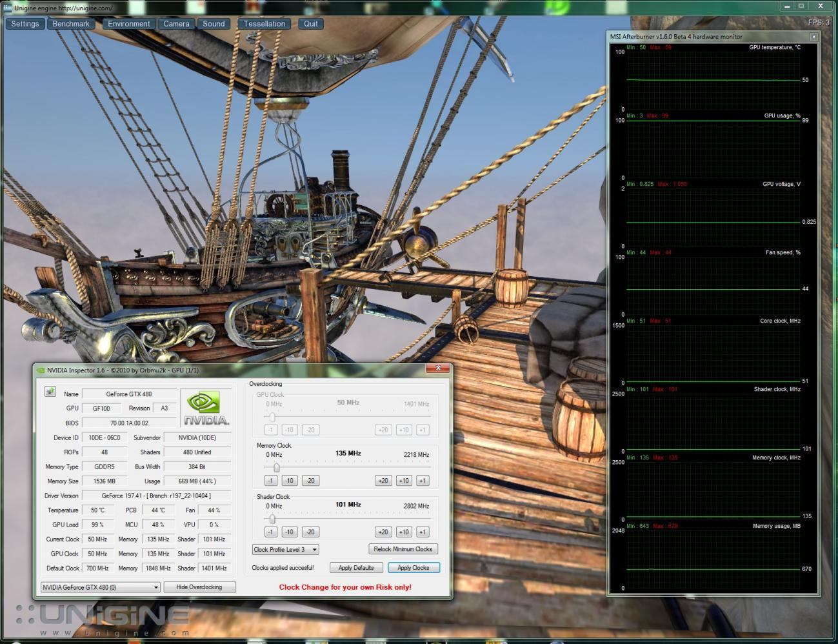Click Relock Minimum Clocks

pos(403,549)
